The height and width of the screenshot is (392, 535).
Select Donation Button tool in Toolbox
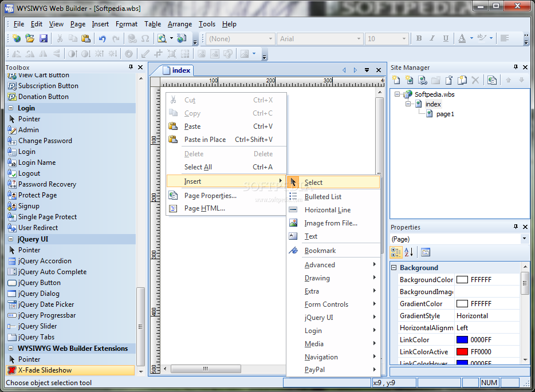[44, 97]
